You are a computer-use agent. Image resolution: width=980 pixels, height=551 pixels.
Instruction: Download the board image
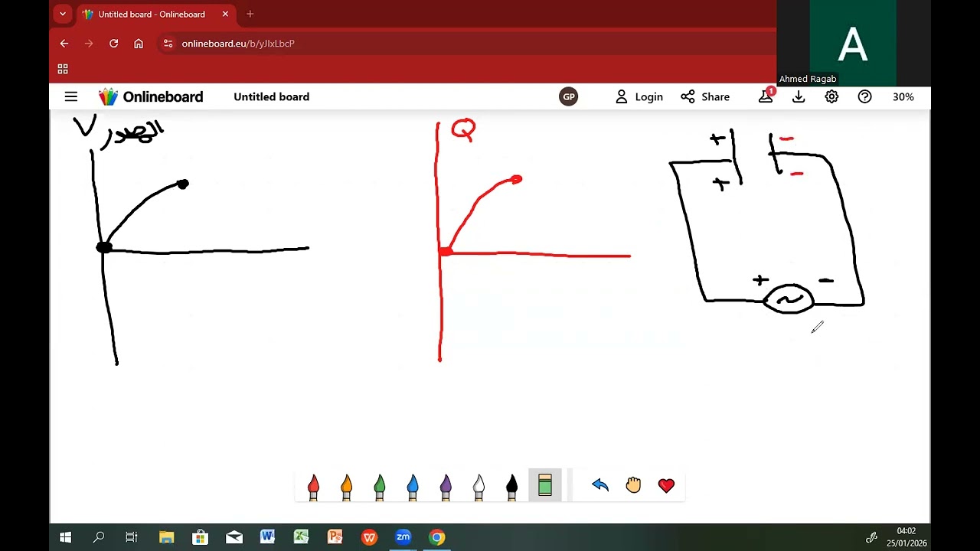tap(799, 96)
